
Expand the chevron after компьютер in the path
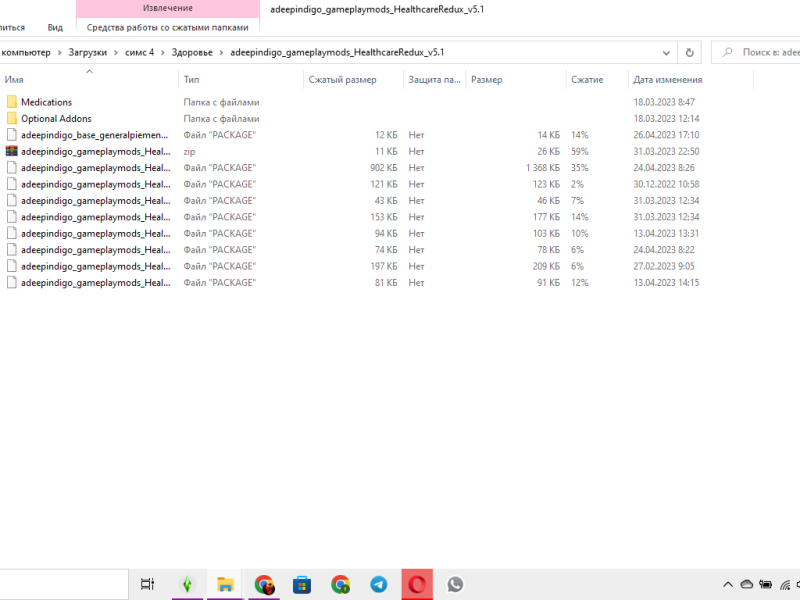coord(59,53)
